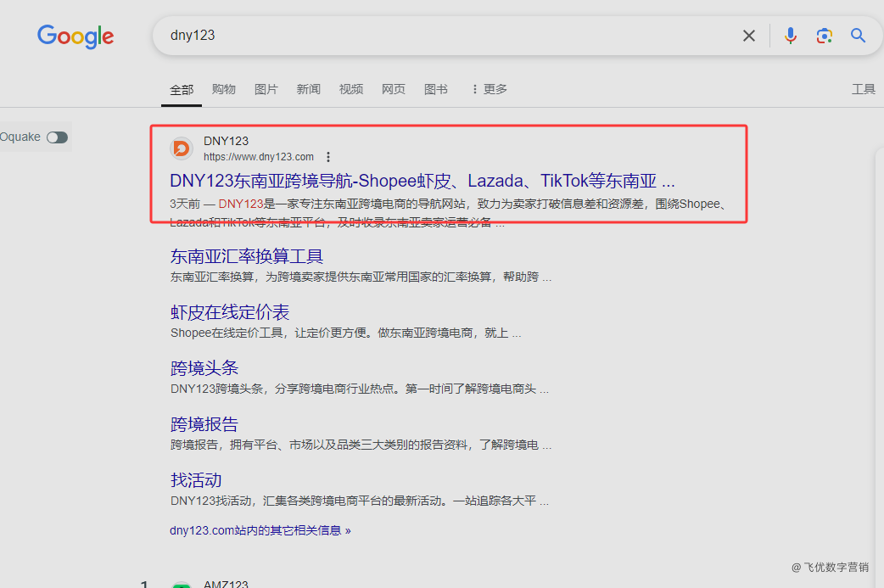
Task: Click the https://www.dny123.com URL text
Action: point(258,157)
